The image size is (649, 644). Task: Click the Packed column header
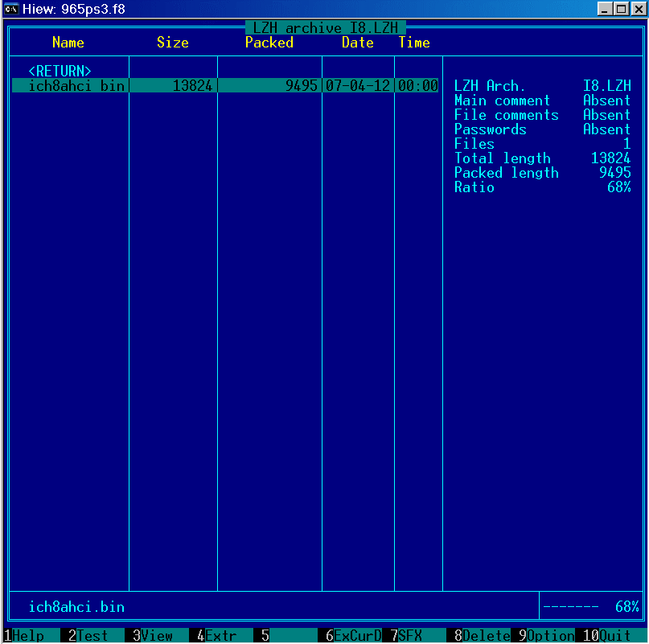pos(269,43)
